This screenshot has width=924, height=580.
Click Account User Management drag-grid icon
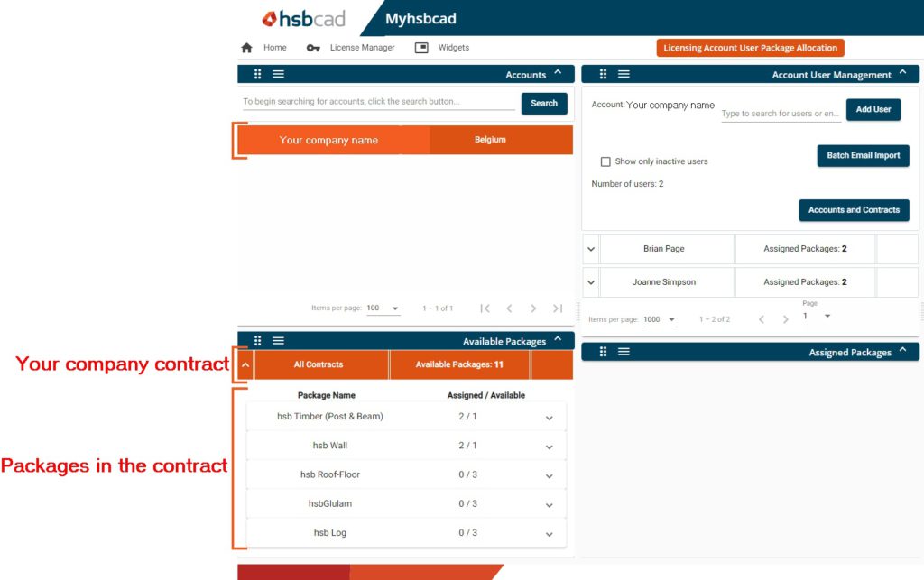[603, 74]
